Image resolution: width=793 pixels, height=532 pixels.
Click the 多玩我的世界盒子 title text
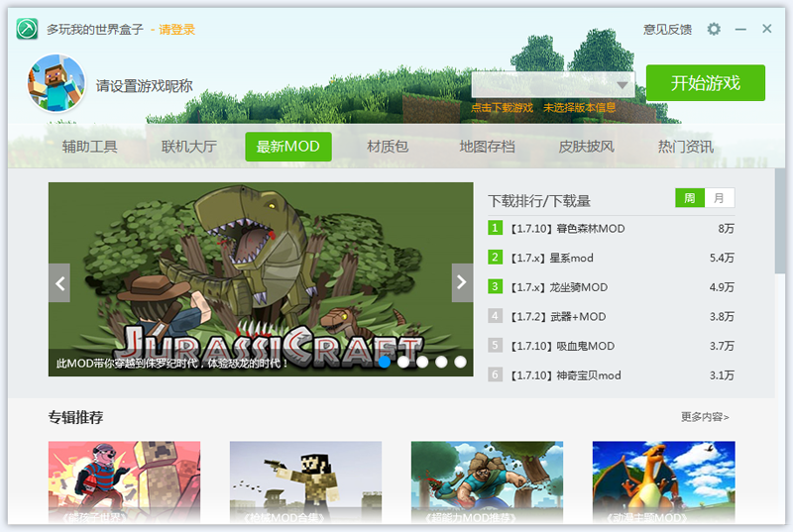[x=95, y=30]
